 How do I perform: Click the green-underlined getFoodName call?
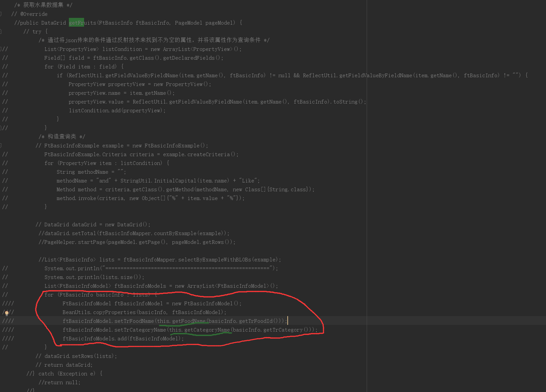point(188,321)
